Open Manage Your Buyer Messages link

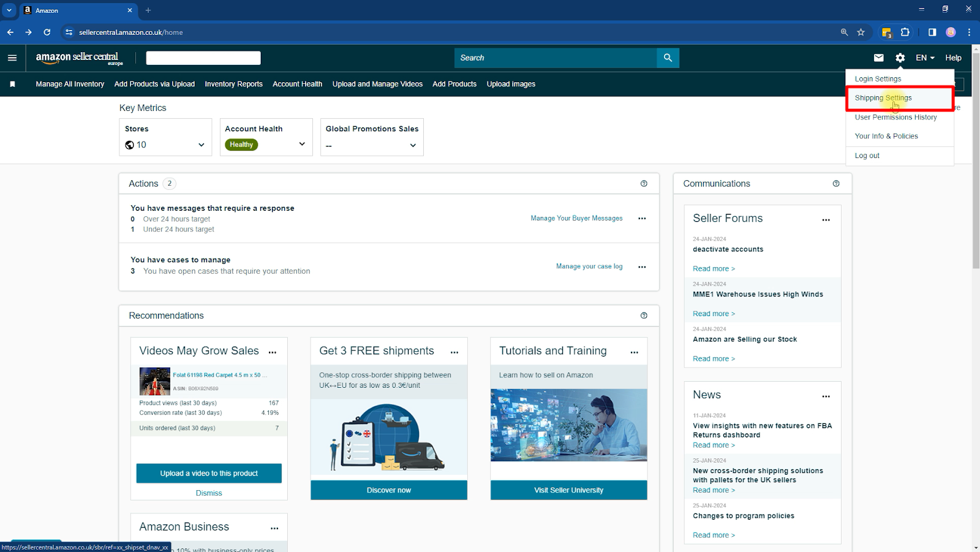(x=576, y=218)
